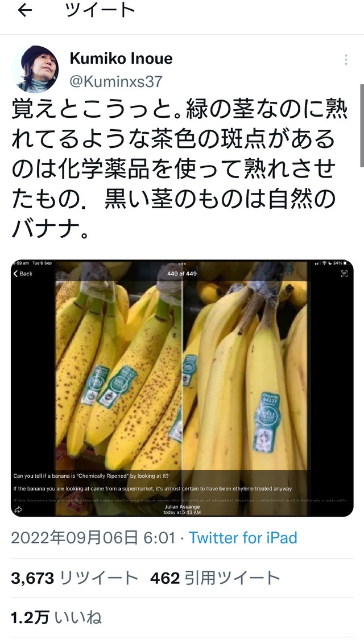The width and height of the screenshot is (364, 643).
Task: Open the @Kuminxs37 handle link
Action: coord(116,81)
